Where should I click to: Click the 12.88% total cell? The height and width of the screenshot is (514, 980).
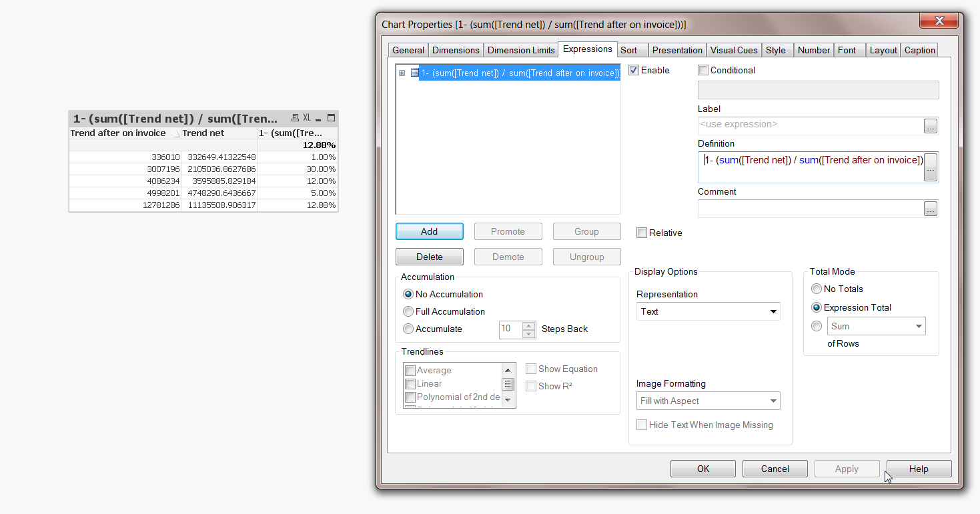point(298,145)
